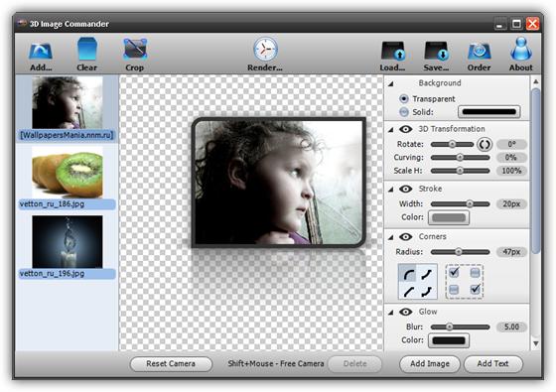Click the Rotate slider handle
The image size is (556, 392).
point(452,144)
